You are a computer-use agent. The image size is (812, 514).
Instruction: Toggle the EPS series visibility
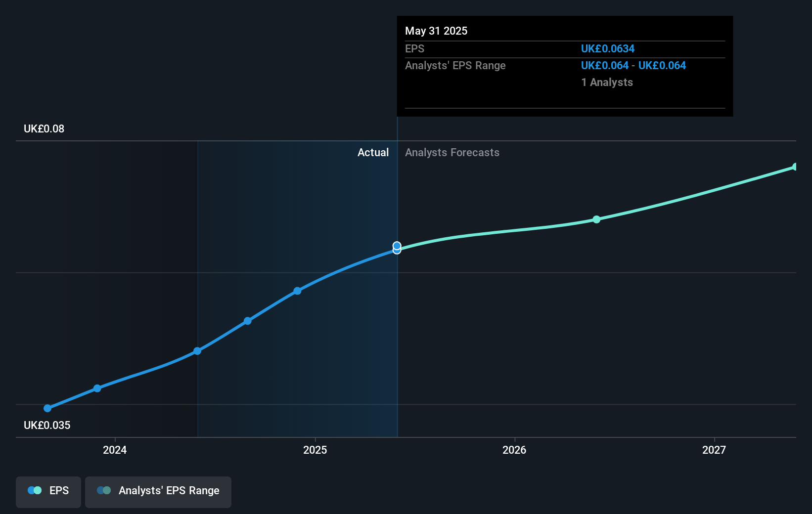pyautogui.click(x=48, y=492)
